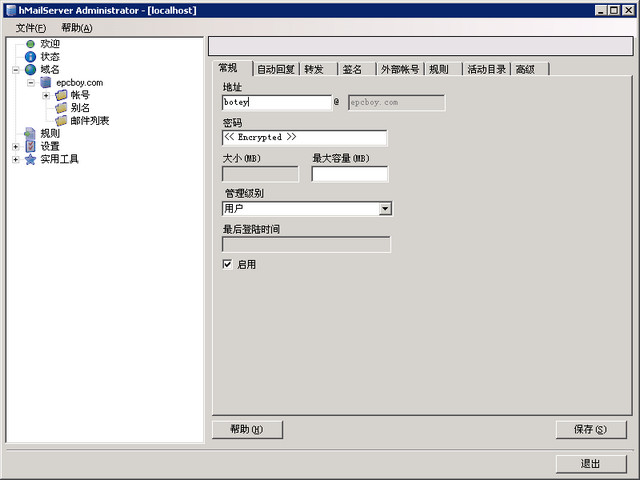Open the 管理级别 dropdown arrow
This screenshot has width=640, height=480.
(384, 209)
